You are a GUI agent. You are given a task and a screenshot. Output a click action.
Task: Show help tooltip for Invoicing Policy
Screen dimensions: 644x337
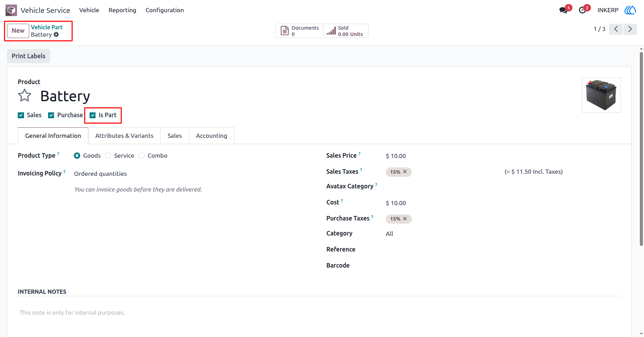64,171
